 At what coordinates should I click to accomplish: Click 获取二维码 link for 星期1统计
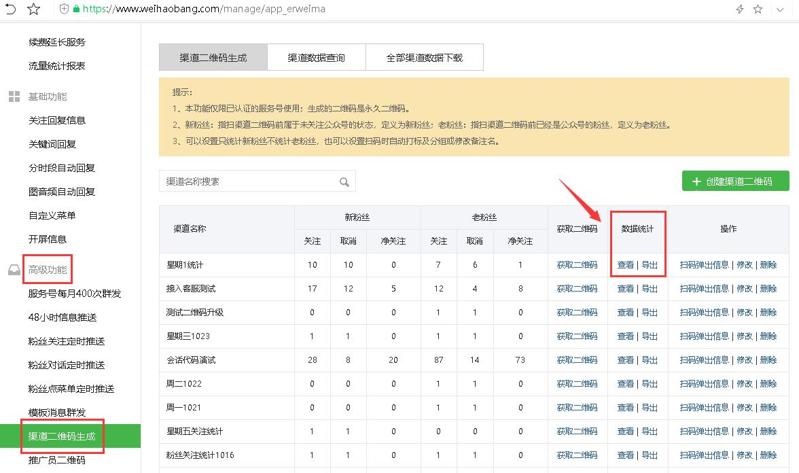[577, 265]
